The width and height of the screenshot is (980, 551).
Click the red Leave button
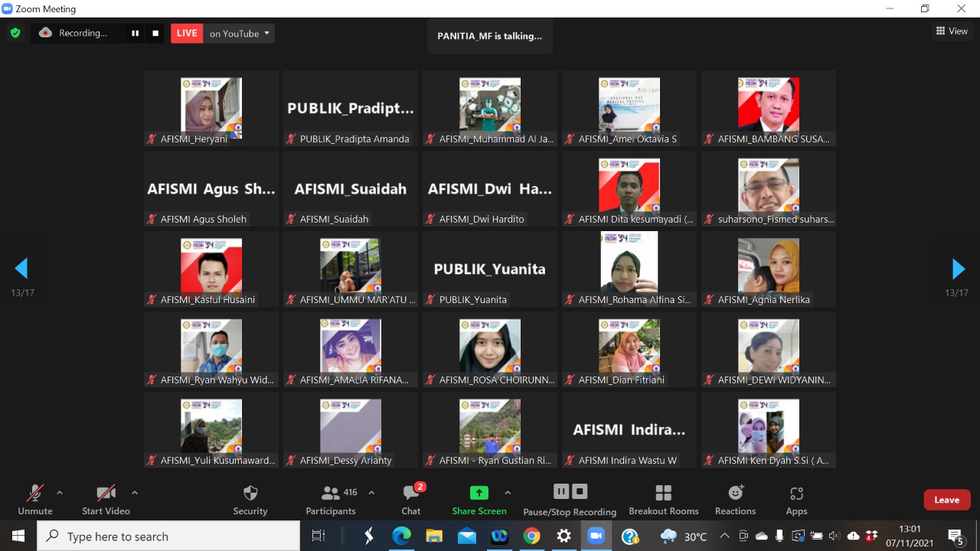pyautogui.click(x=946, y=500)
